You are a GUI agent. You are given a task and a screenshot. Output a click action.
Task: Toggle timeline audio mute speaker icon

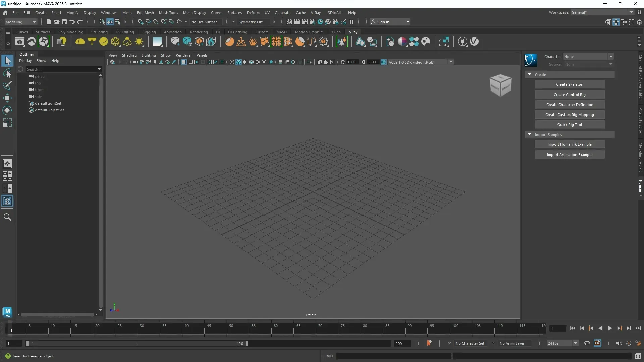(619, 343)
